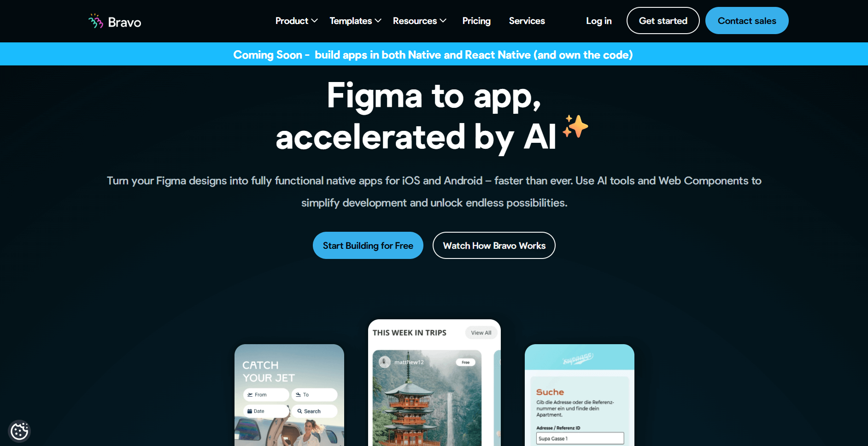Click the Get started button
868x446 pixels.
(x=663, y=21)
